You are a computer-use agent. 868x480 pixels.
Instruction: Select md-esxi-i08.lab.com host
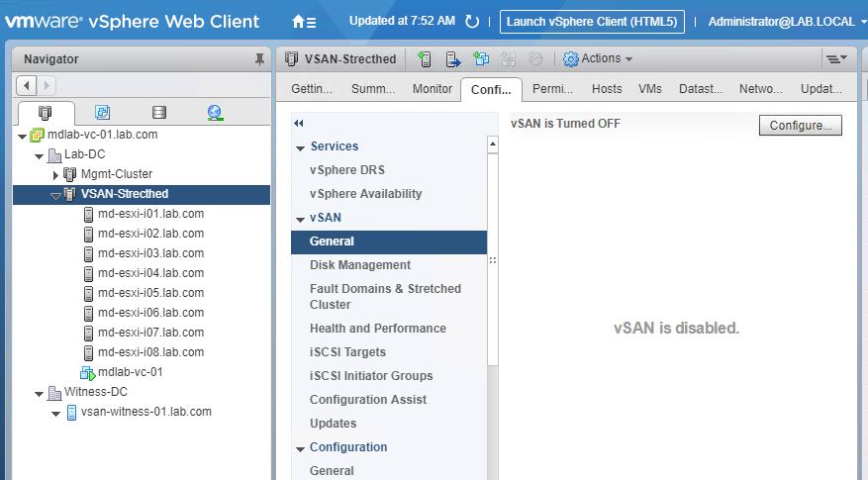pyautogui.click(x=150, y=352)
